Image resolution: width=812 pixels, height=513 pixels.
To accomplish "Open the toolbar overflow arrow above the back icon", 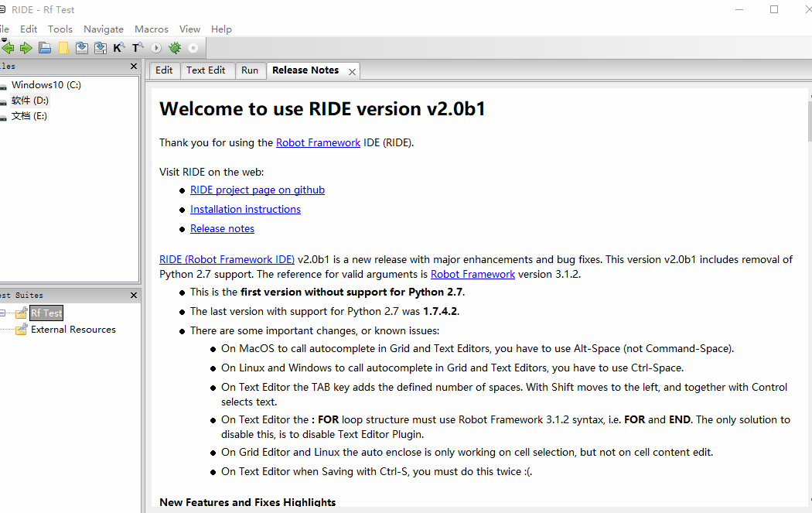I will point(4,39).
